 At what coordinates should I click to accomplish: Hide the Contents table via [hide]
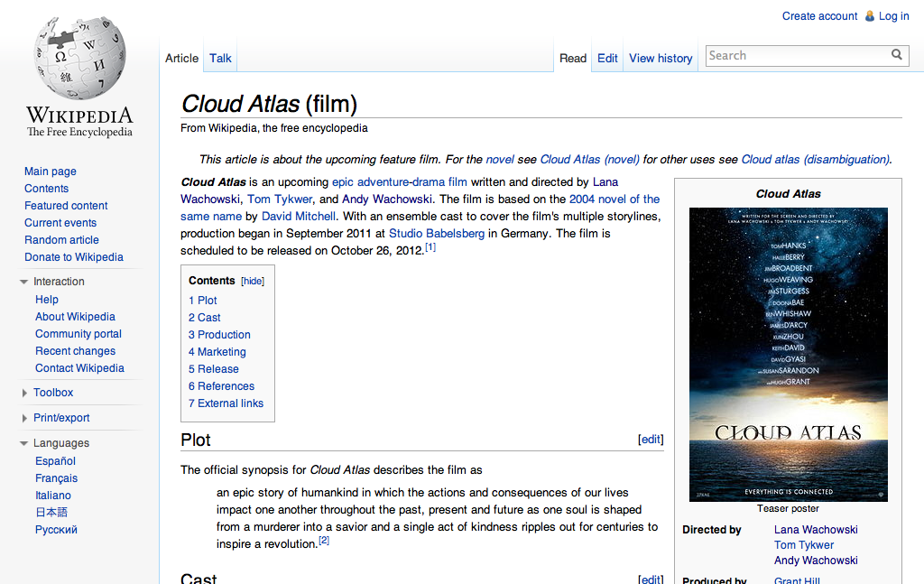(x=253, y=281)
